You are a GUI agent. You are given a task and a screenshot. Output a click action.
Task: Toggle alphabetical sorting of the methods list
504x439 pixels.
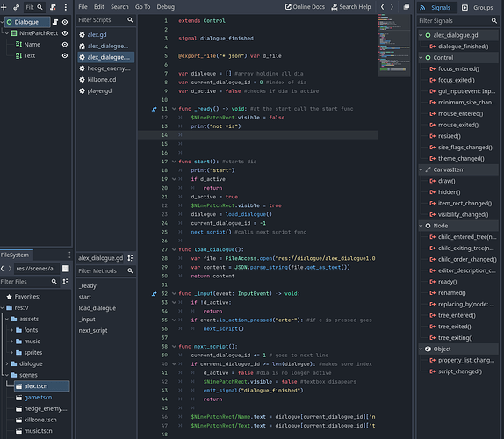point(130,258)
